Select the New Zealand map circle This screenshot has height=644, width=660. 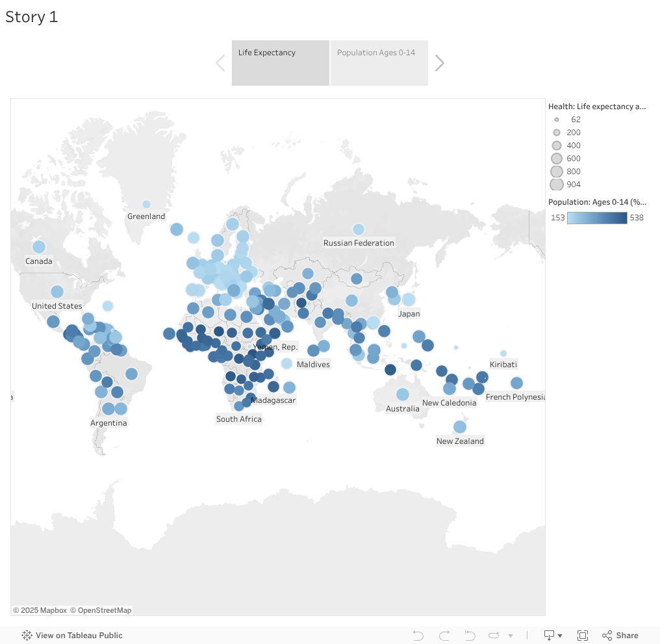pos(460,427)
